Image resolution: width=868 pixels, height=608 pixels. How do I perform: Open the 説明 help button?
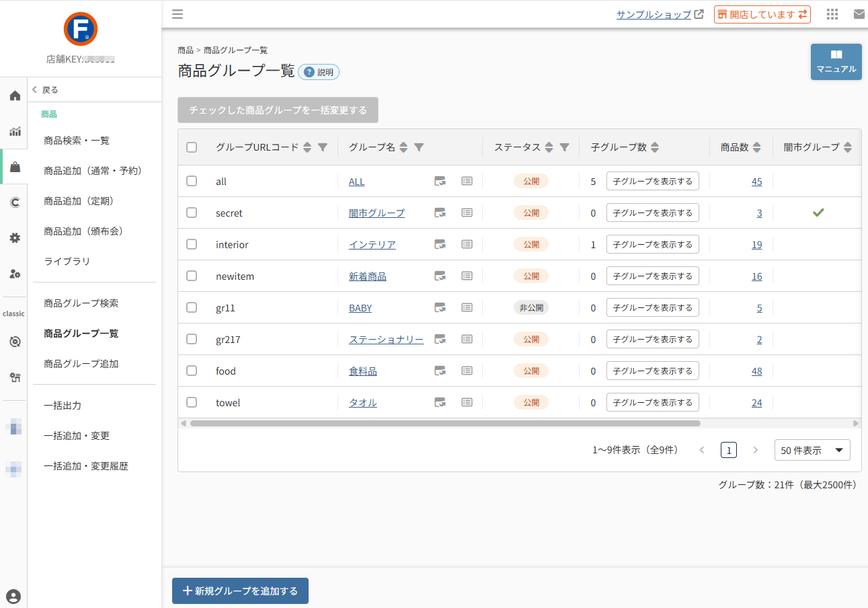[319, 72]
